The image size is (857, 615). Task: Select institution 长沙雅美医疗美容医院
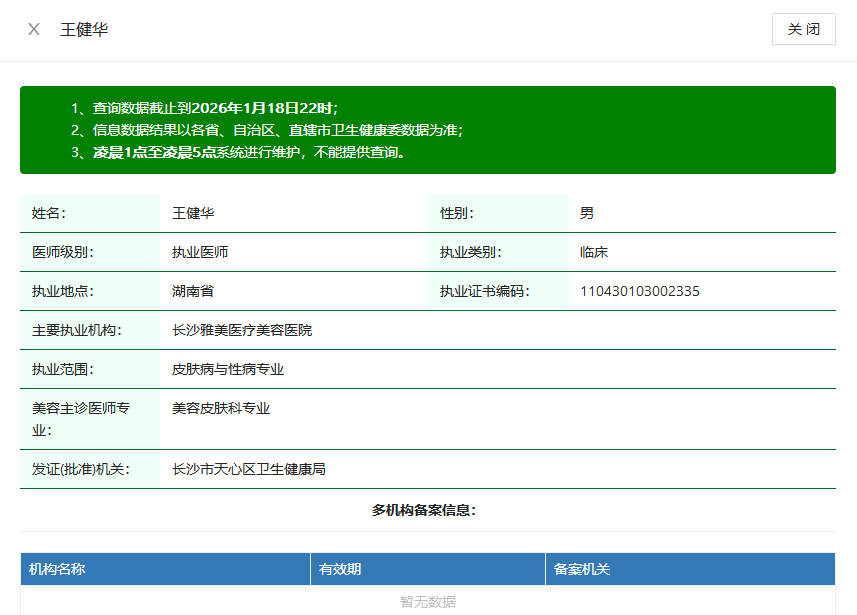tap(242, 330)
